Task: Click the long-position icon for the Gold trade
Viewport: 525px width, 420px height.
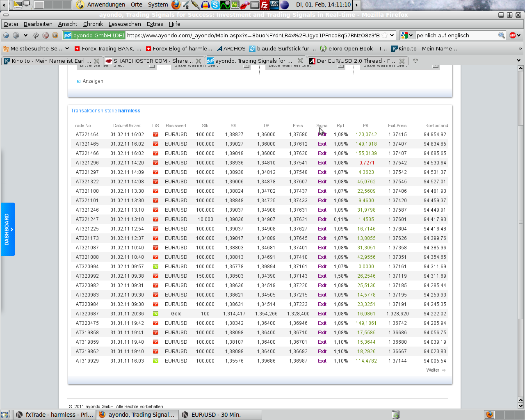Action: [x=155, y=314]
